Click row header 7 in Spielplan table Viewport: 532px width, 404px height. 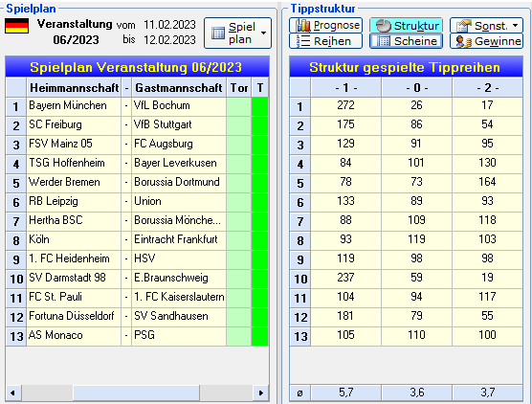pos(16,221)
